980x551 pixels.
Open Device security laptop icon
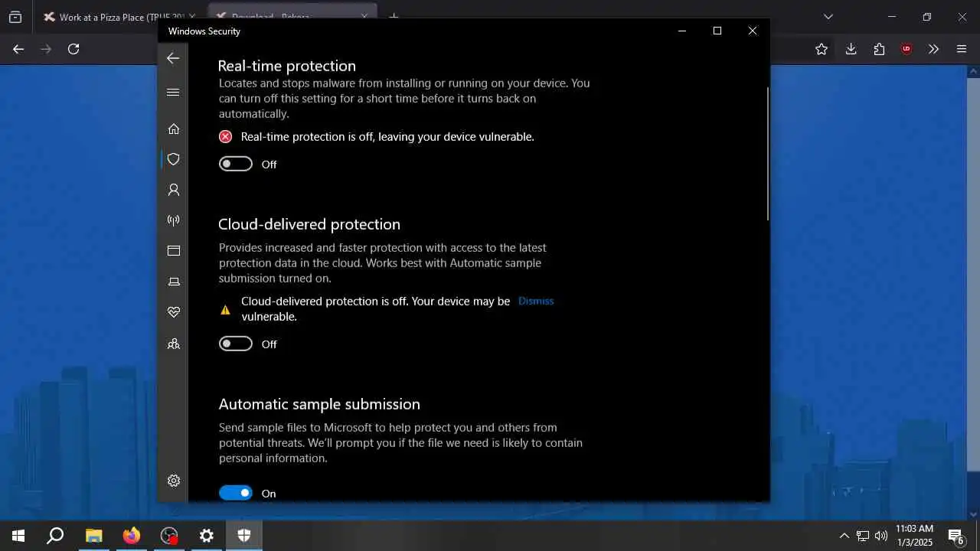pos(174,282)
